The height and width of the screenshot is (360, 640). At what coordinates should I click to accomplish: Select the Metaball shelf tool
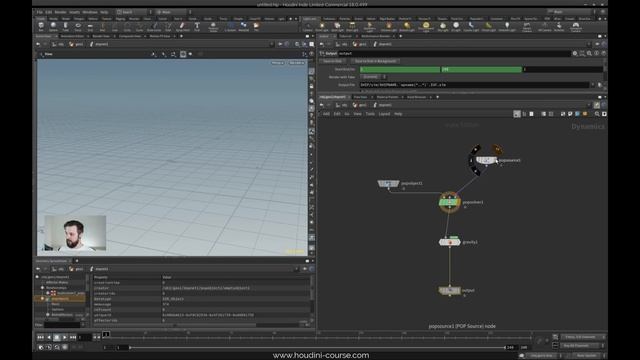244,27
